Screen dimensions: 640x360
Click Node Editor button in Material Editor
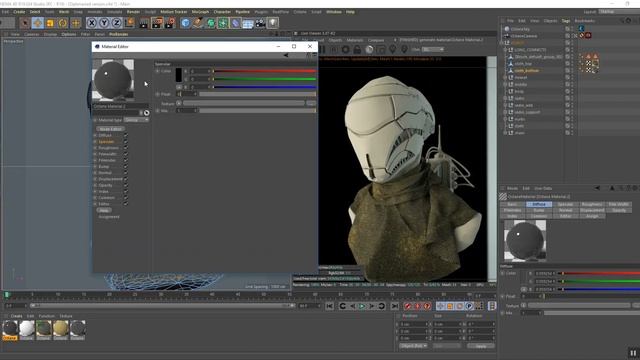[110, 129]
